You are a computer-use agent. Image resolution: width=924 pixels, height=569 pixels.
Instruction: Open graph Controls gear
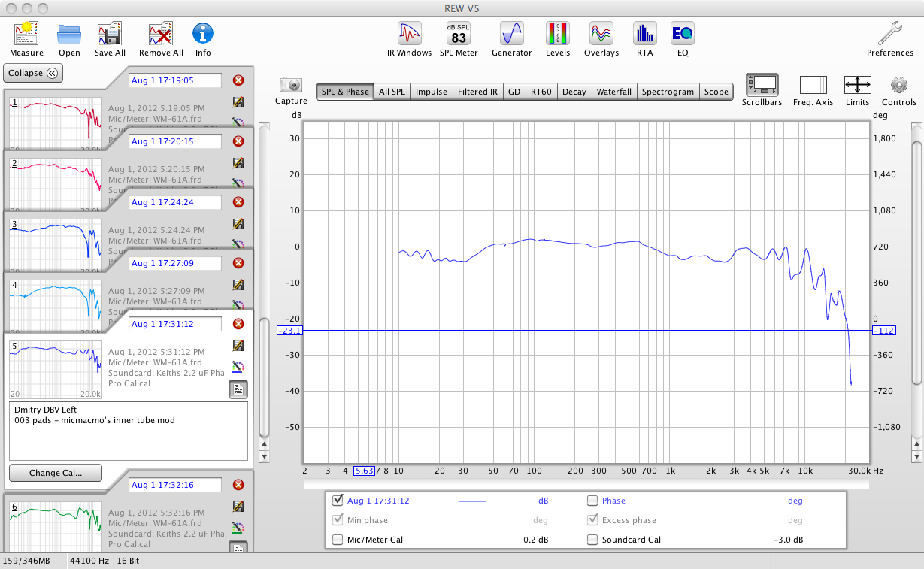click(898, 84)
